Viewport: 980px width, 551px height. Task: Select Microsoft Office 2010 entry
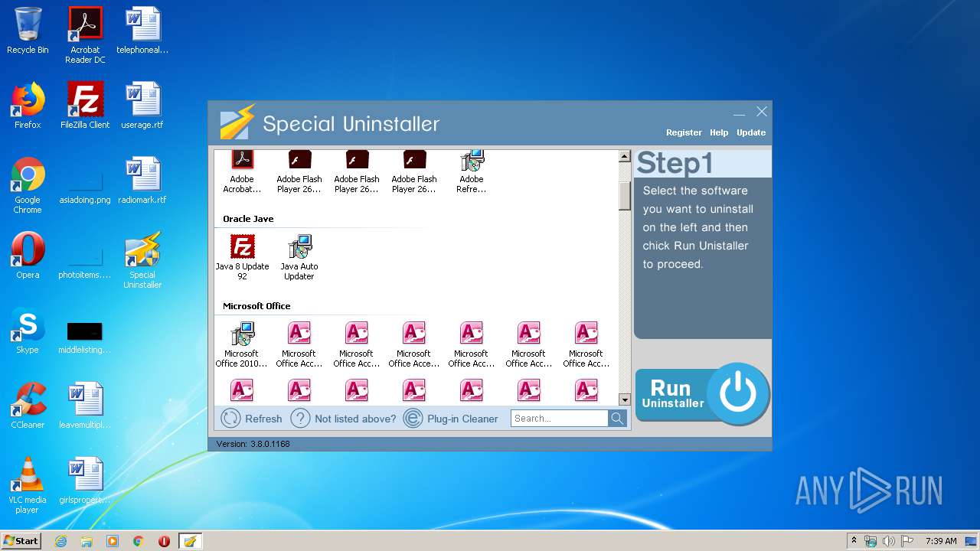[x=242, y=345]
